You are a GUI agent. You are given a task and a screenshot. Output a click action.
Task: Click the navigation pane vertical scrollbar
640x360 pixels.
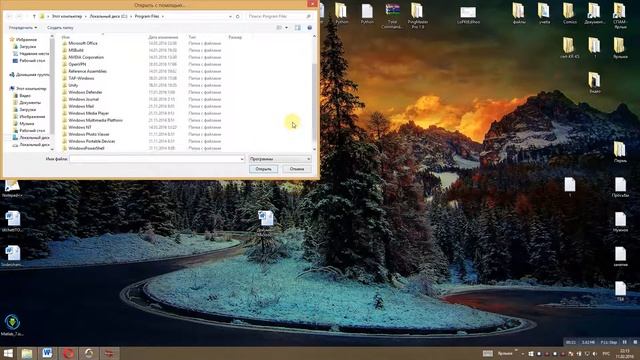pos(52,93)
